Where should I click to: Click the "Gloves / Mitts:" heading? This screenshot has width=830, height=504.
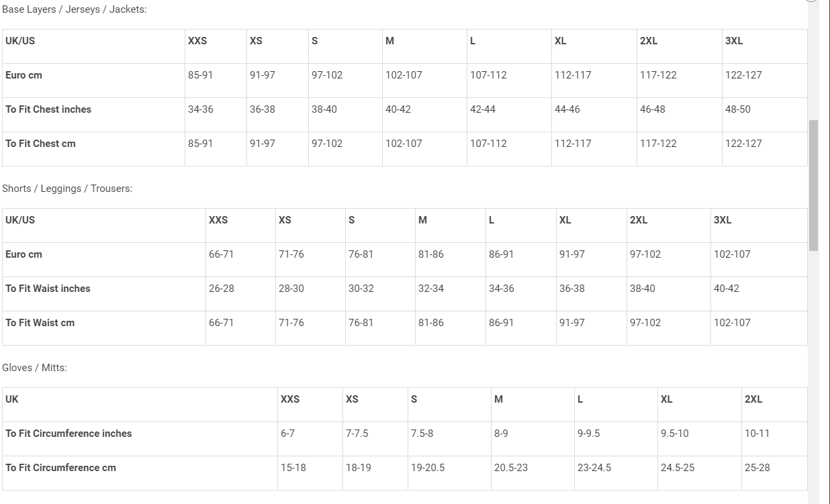coord(35,368)
